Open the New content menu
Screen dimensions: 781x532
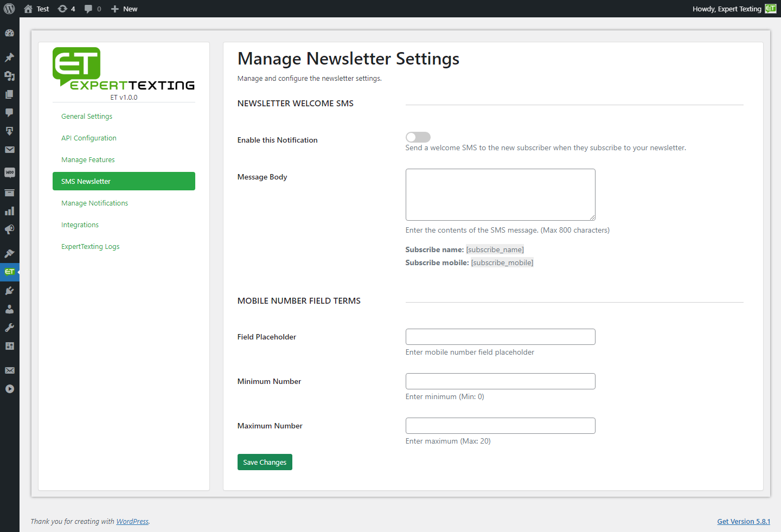pos(124,9)
